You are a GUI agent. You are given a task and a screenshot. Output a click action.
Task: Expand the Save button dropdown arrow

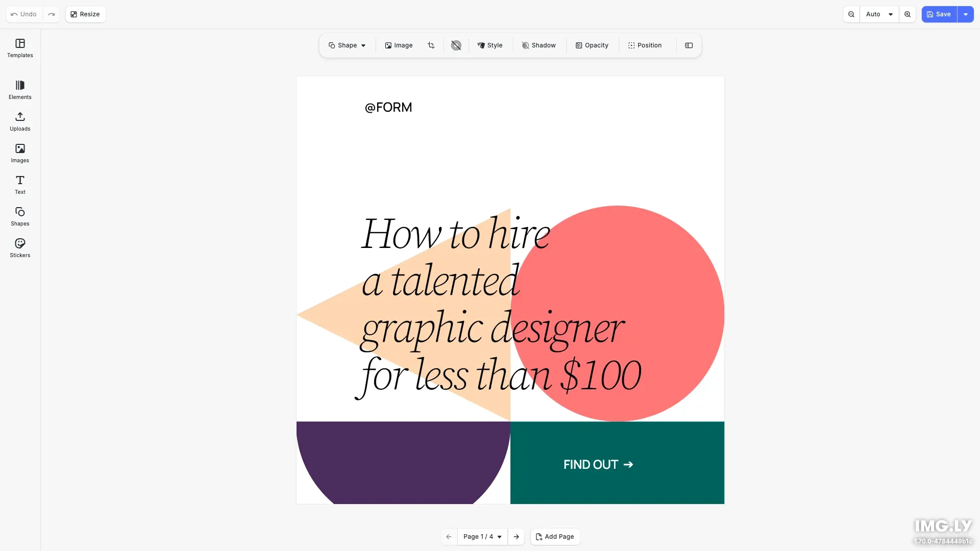tap(966, 14)
